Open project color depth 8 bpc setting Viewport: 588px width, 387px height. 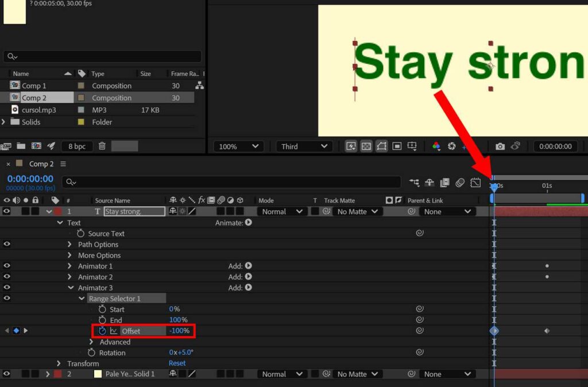pyautogui.click(x=77, y=146)
